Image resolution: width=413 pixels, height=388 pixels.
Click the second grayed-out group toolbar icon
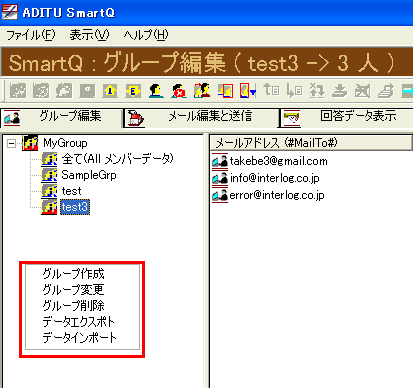[41, 91]
